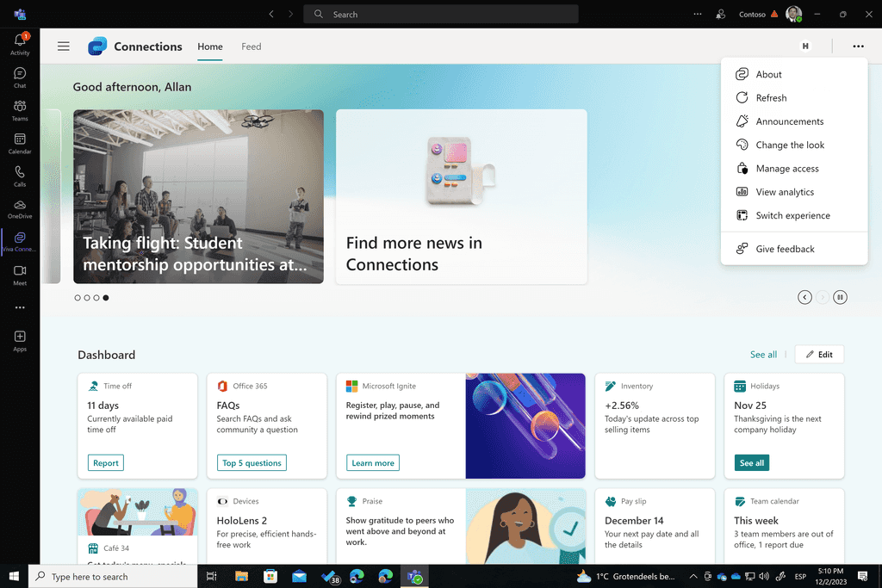Open the Praise dashboard card

coord(461,526)
